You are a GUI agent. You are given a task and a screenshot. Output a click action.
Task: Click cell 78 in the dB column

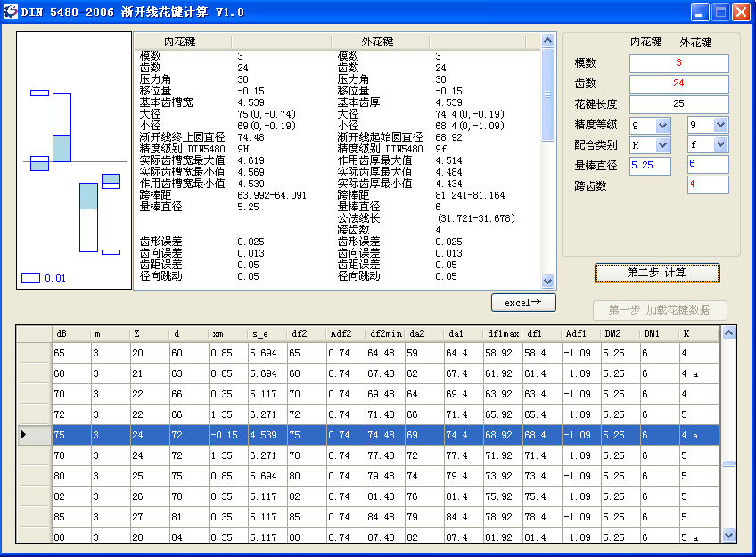coord(71,455)
